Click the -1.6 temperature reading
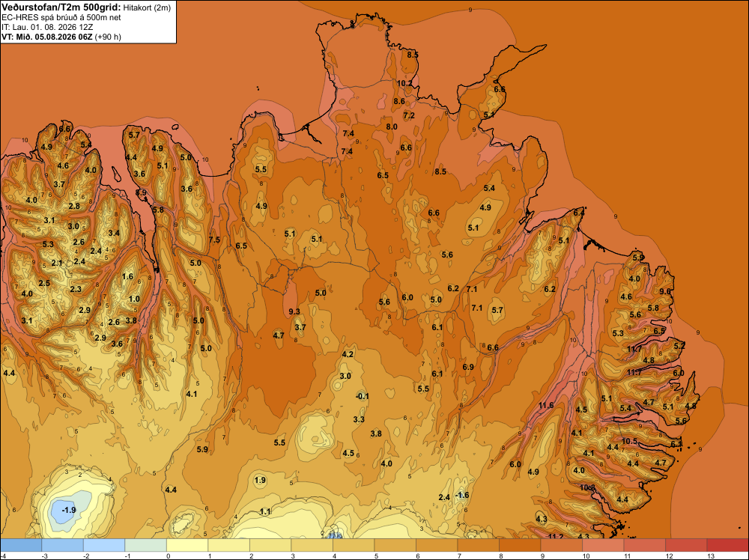 click(462, 495)
